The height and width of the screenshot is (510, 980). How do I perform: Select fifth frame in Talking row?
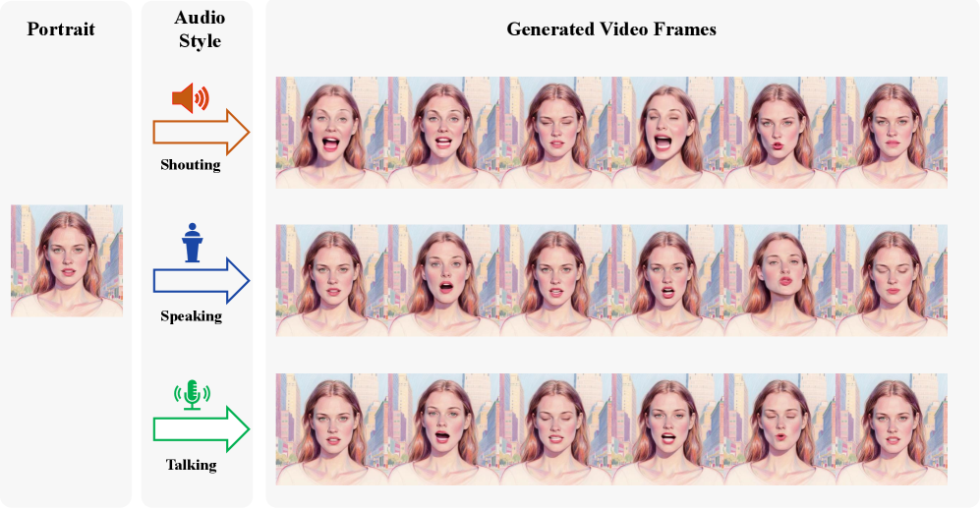(x=779, y=429)
